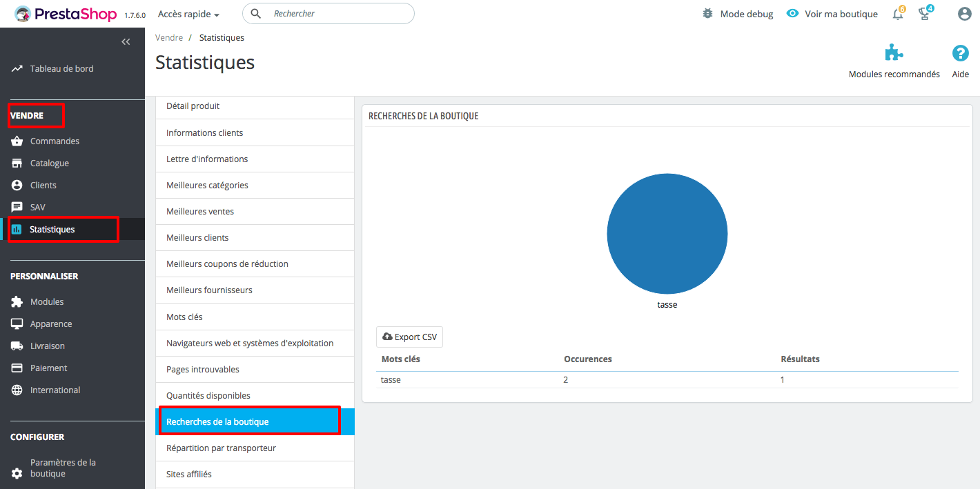Select Pages introuvables statistics item
This screenshot has height=489, width=980.
click(x=203, y=369)
